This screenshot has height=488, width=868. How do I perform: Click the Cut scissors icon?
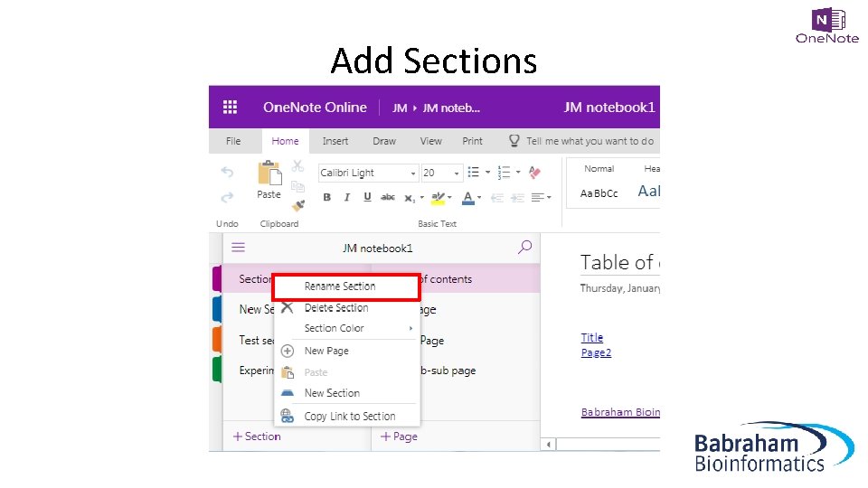point(297,165)
